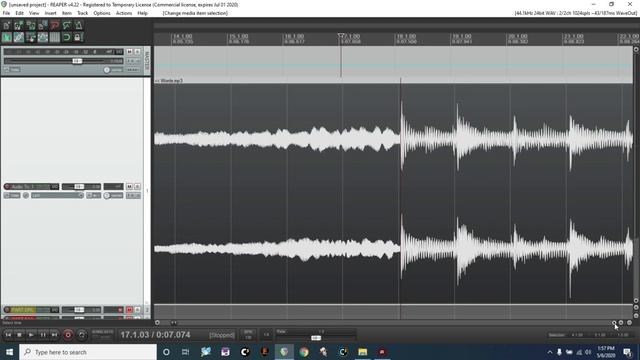This screenshot has width=640, height=360.
Task: Arm the second track for recording
Action: [x=7, y=310]
